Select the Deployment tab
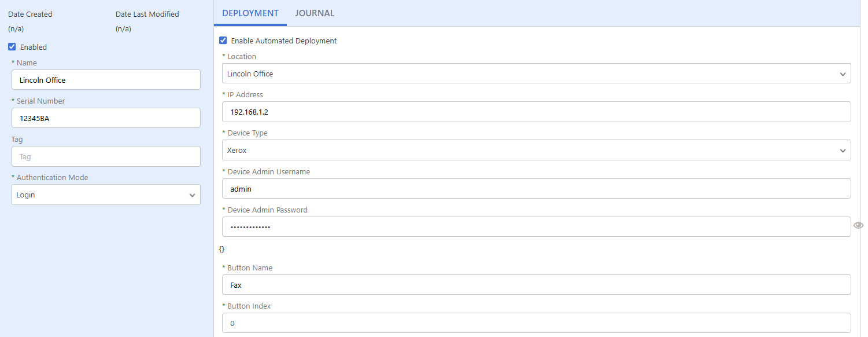868x337 pixels. [250, 13]
